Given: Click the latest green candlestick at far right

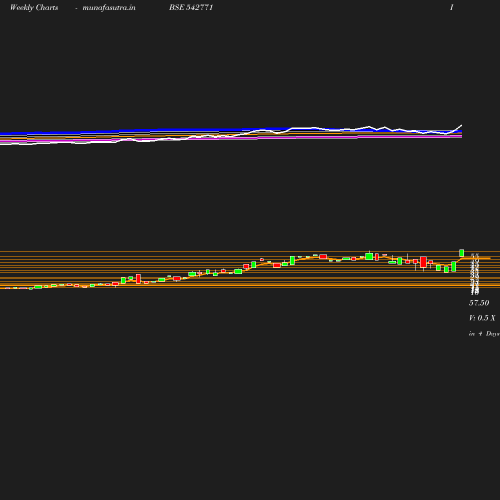Looking at the screenshot, I should (x=462, y=253).
